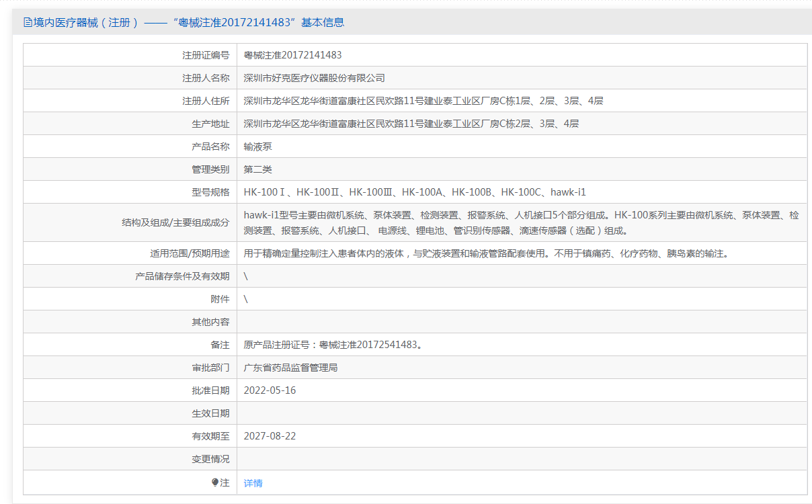The image size is (812, 504).
Task: Select the approval date 2022-05-16
Action: pos(270,390)
